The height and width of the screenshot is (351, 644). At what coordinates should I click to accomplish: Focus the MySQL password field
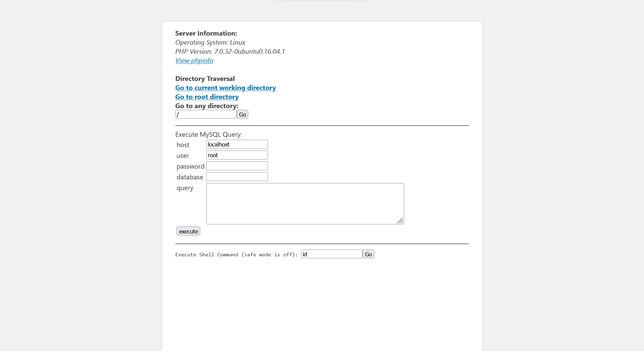pos(237,166)
